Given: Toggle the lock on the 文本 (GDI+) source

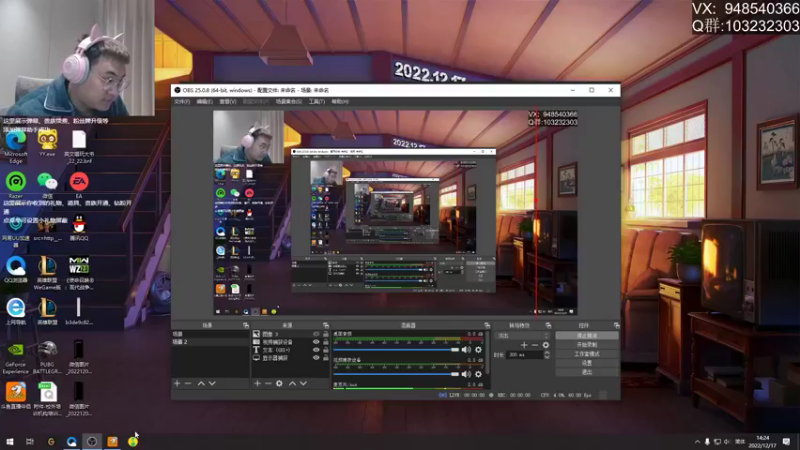Looking at the screenshot, I should click(x=326, y=350).
